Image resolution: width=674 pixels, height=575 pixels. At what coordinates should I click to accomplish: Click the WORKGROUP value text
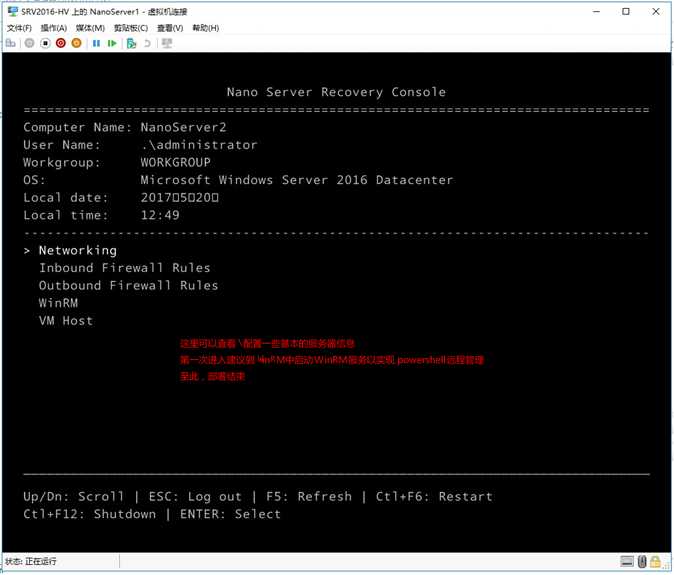[x=175, y=162]
